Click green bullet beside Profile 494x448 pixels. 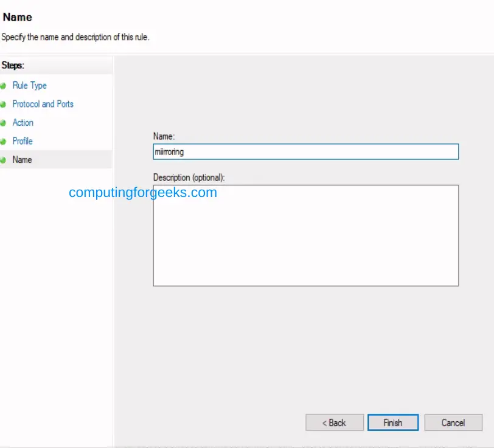tap(3, 142)
